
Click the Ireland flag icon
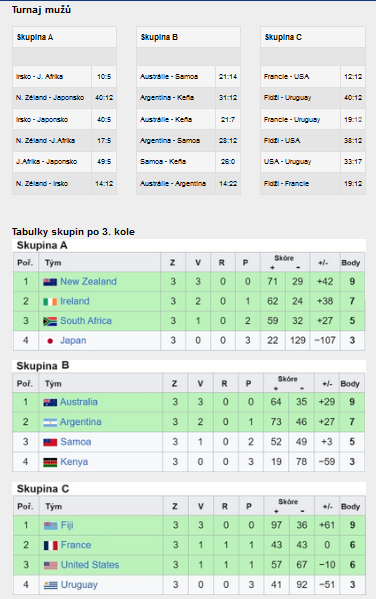click(50, 302)
